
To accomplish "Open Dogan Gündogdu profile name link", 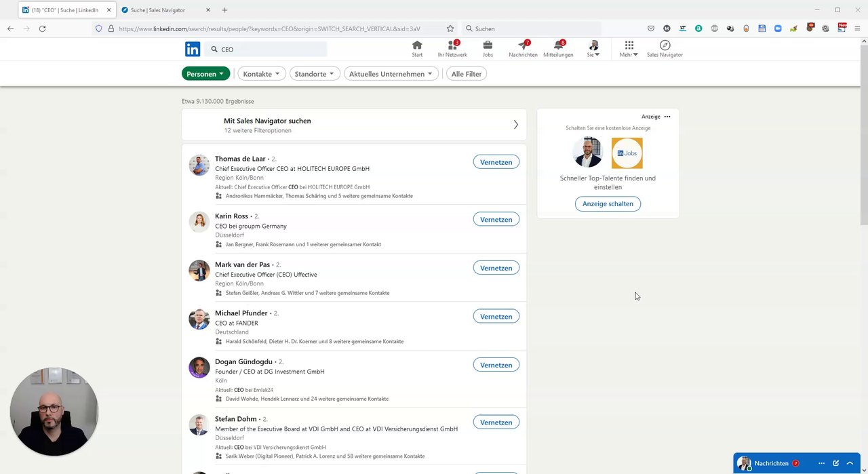I will [x=243, y=361].
